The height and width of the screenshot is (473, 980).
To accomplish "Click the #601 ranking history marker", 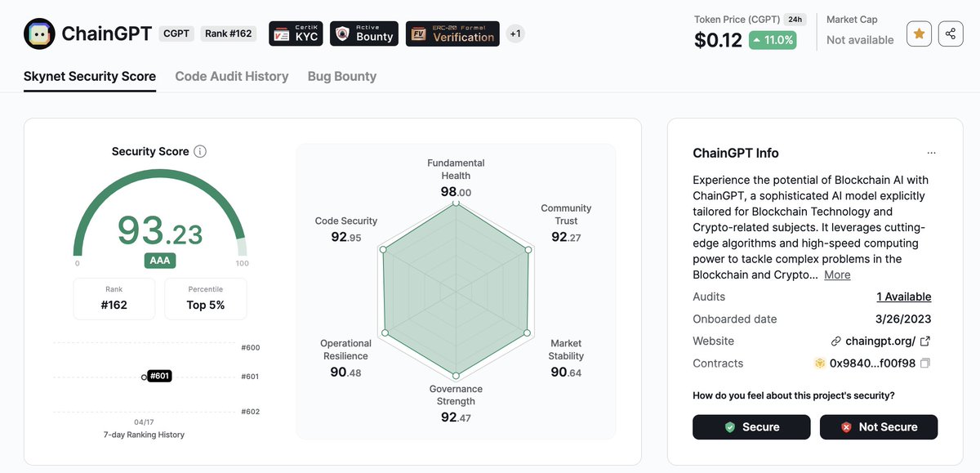I will click(x=158, y=376).
